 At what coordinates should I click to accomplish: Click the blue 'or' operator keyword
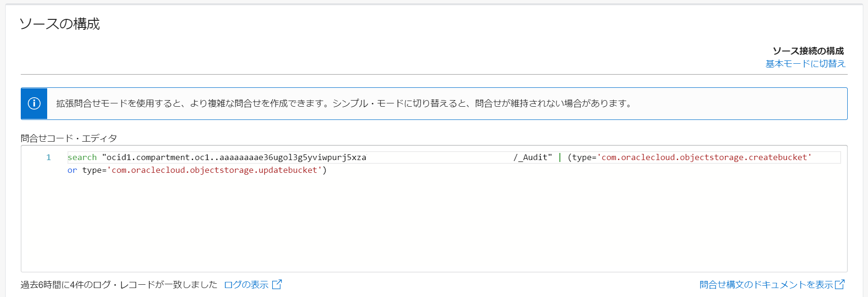coord(72,170)
